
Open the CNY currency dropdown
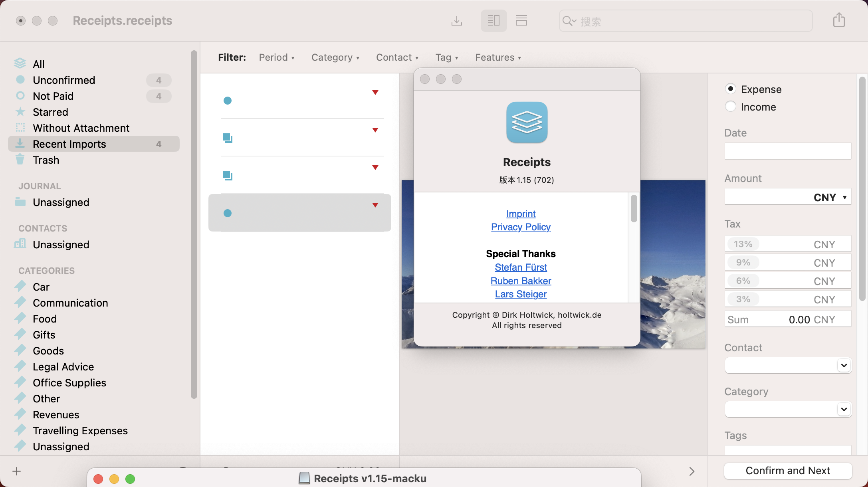tap(830, 197)
